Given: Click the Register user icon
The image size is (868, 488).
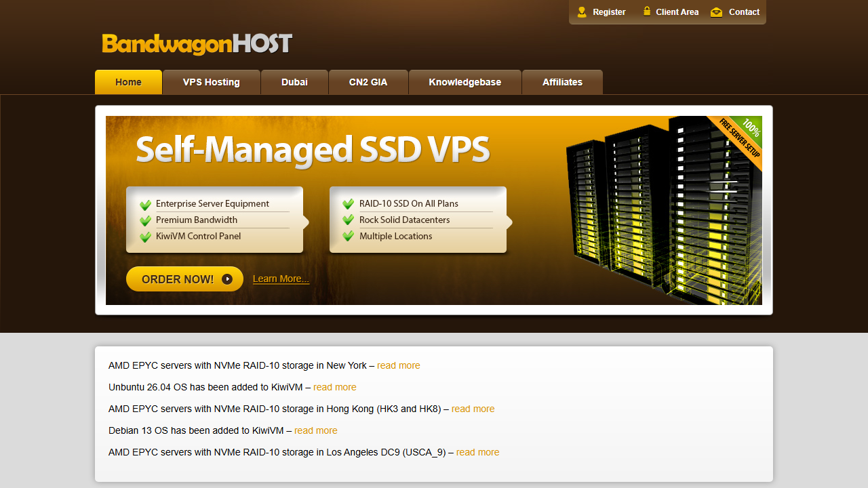Looking at the screenshot, I should coord(582,12).
